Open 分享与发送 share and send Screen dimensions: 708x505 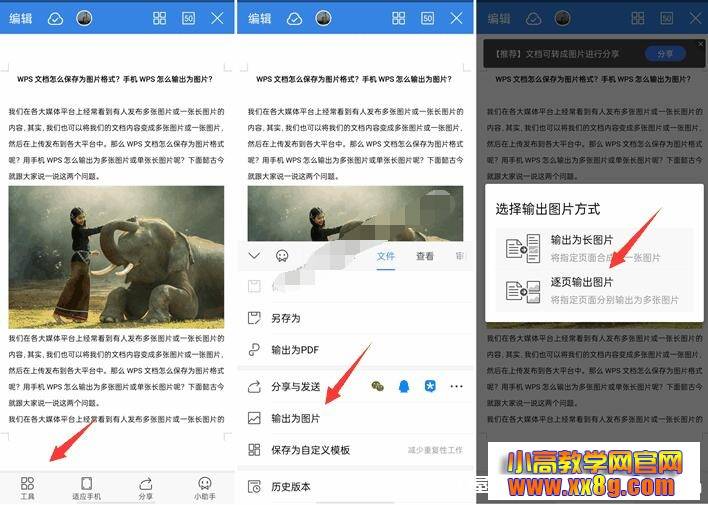tap(296, 387)
